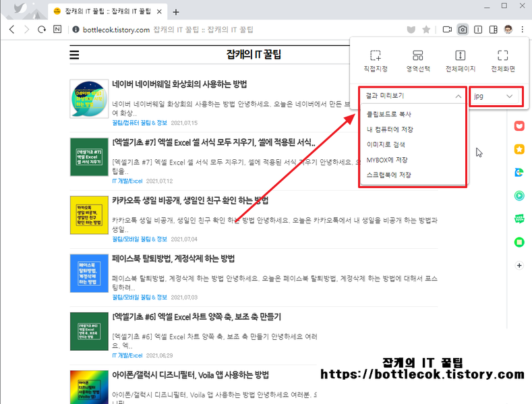The image size is (532, 404).
Task: Open the green circle sidebar icon
Action: [x=519, y=242]
